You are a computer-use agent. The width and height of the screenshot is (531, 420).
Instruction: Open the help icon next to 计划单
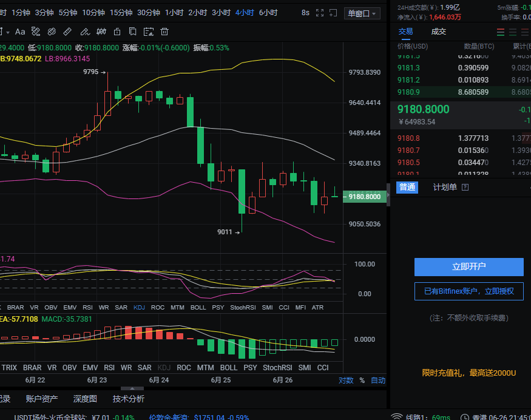click(x=465, y=188)
